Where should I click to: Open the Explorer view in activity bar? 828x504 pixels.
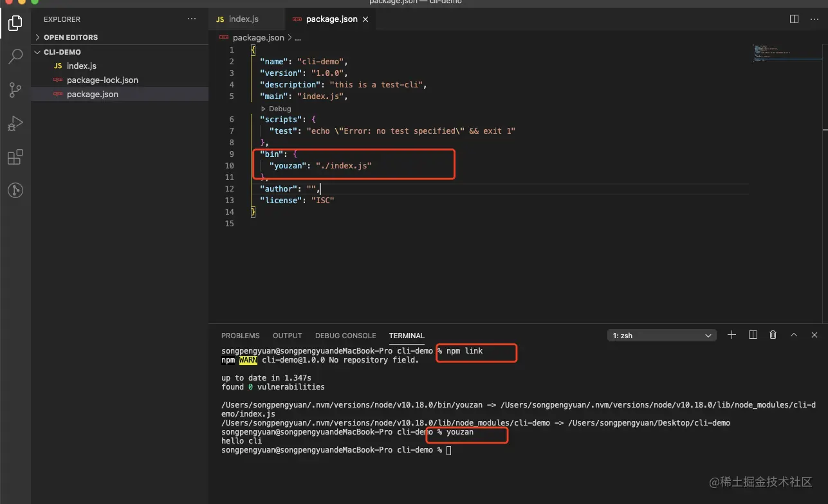(x=15, y=24)
